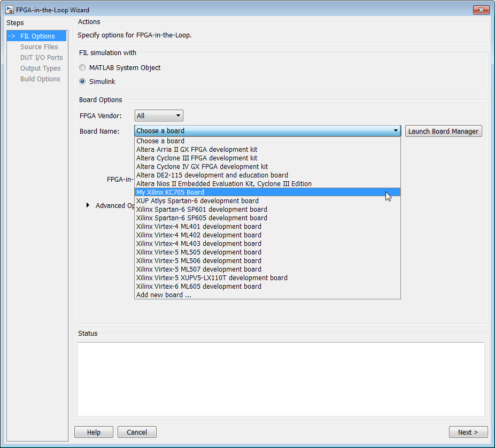The height and width of the screenshot is (448, 495).
Task: Select Altera Arria II GX FPGA development kit
Action: tap(267, 149)
